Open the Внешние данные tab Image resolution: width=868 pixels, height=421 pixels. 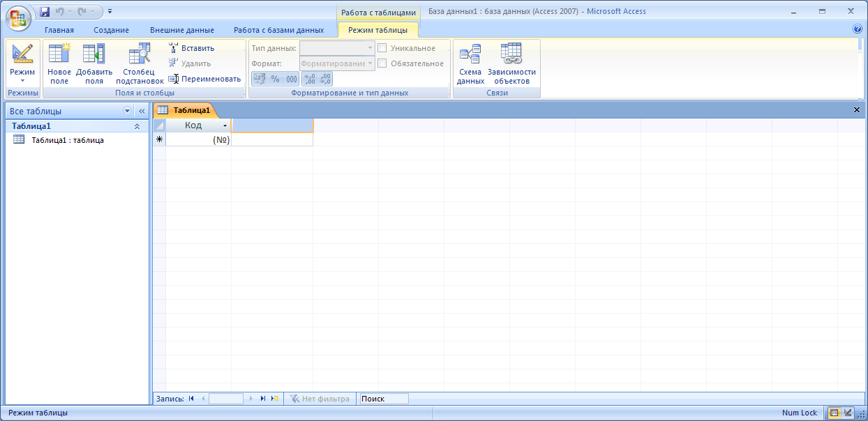point(182,30)
